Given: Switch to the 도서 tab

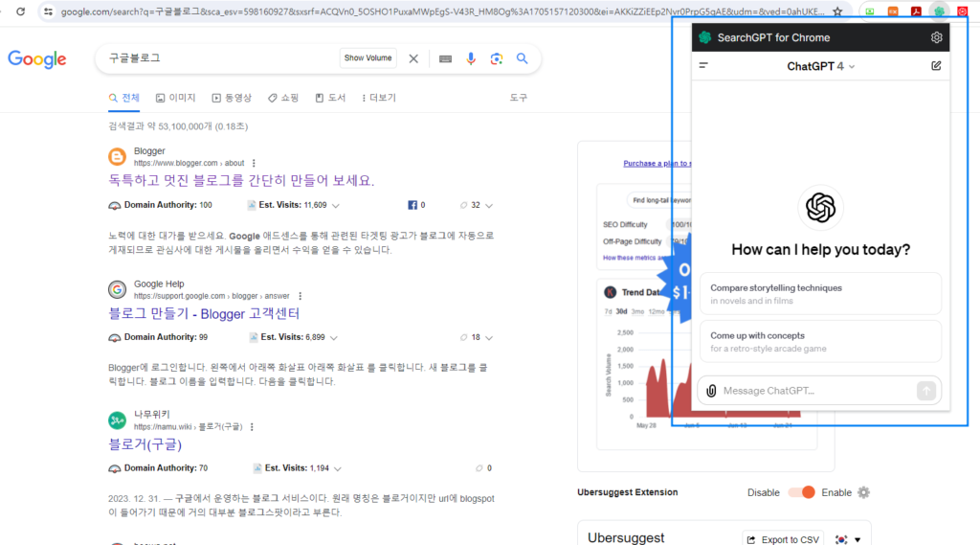Looking at the screenshot, I should (x=330, y=98).
